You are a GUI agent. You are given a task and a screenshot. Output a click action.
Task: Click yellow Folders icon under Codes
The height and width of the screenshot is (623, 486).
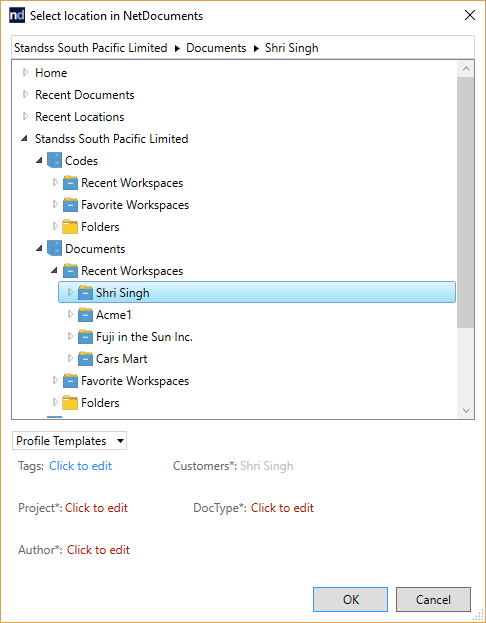pos(70,227)
